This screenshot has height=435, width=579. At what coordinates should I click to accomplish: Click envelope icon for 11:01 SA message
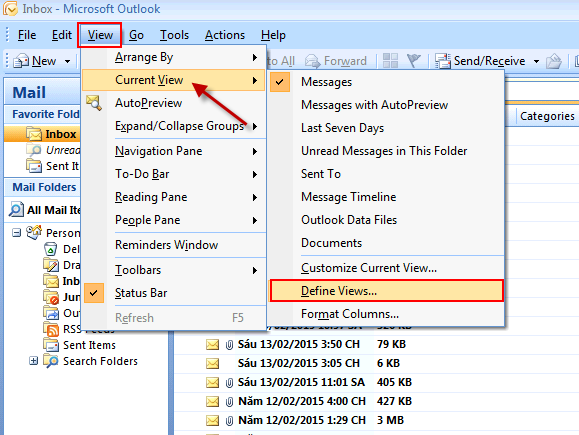pos(212,382)
